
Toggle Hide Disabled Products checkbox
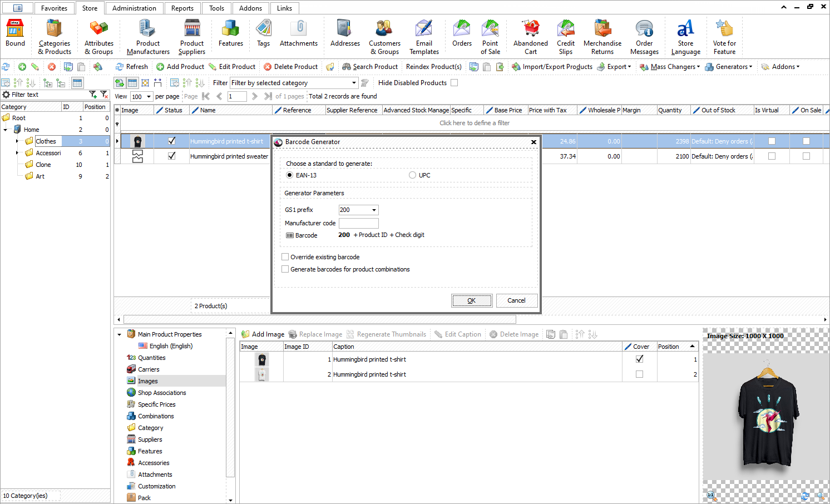tap(454, 83)
